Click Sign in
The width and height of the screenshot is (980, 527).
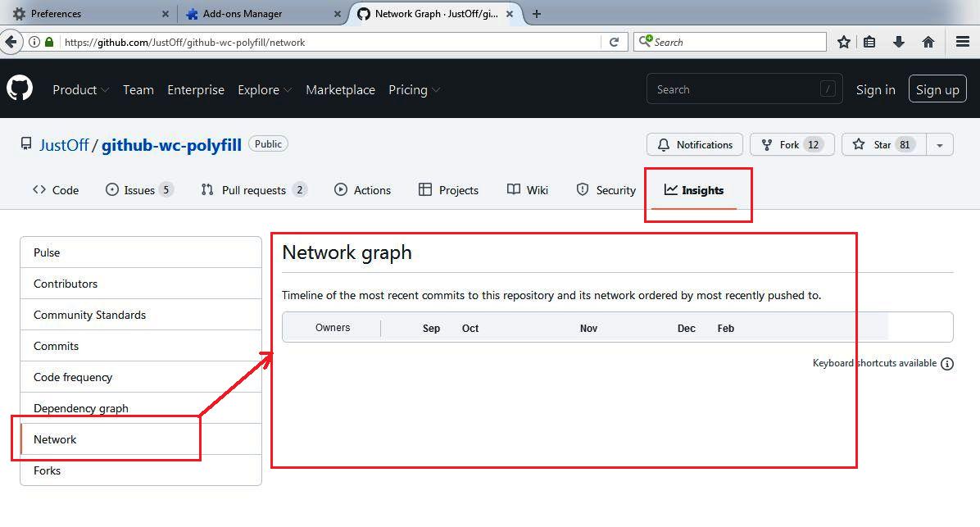(875, 89)
